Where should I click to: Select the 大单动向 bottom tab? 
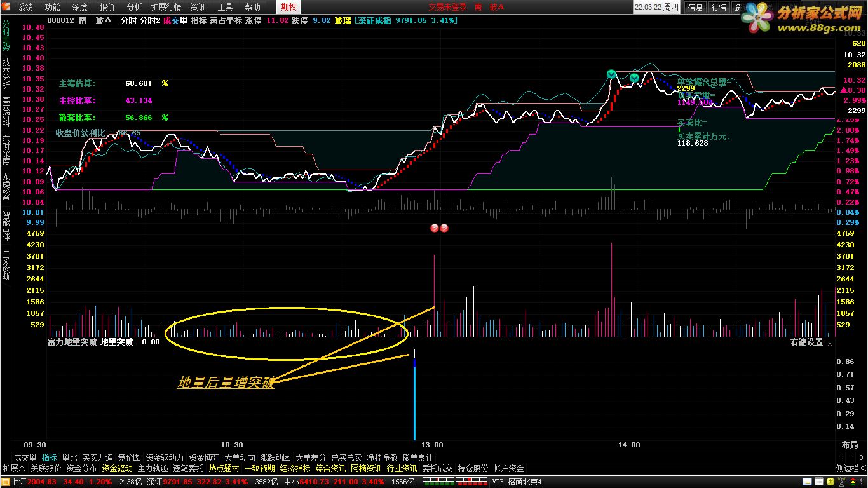pyautogui.click(x=240, y=457)
